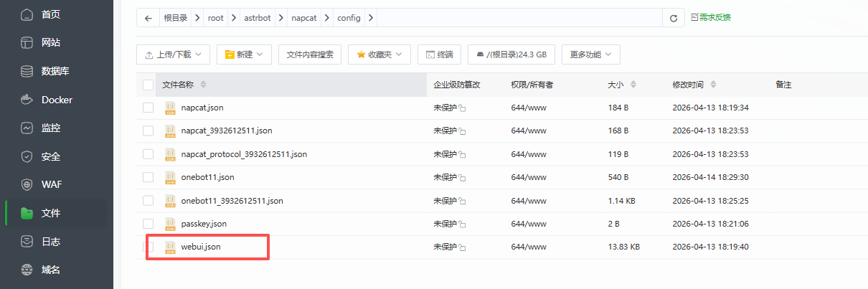Viewport: 868px width, 289px height.
Task: Click the lock icon in napcat_protocol_3932612511.json row
Action: tap(463, 155)
